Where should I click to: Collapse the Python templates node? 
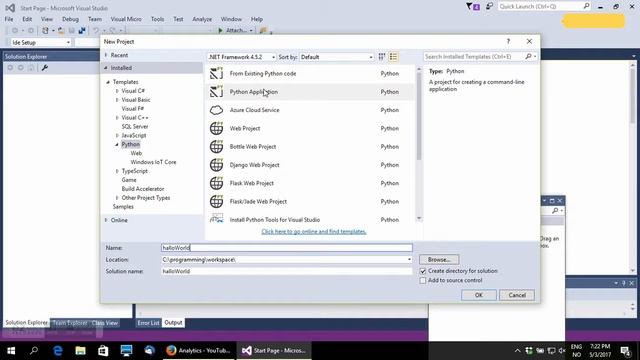pos(117,144)
